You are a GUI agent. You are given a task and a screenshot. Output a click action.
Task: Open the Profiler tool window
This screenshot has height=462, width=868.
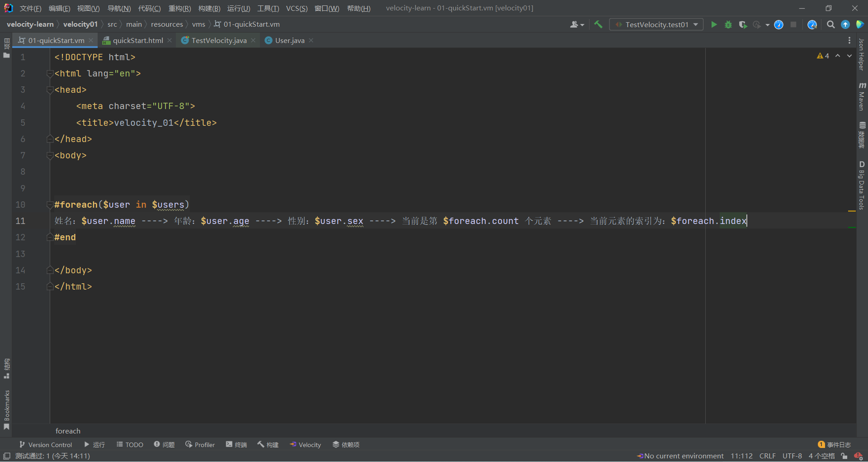pos(200,445)
